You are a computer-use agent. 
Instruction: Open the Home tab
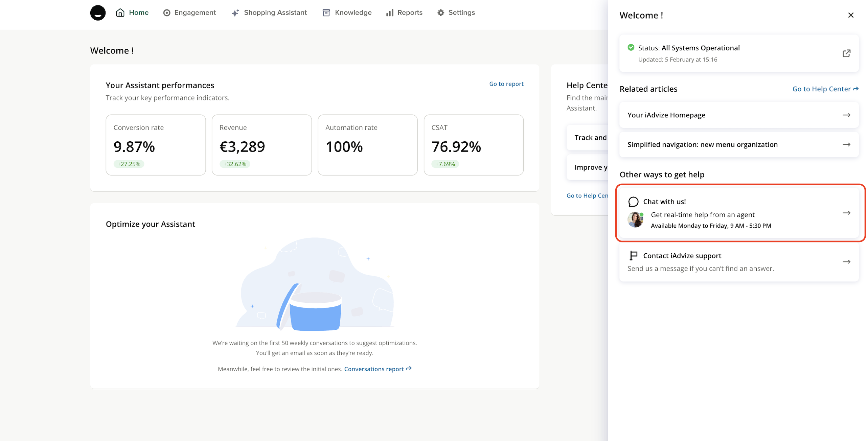click(132, 13)
